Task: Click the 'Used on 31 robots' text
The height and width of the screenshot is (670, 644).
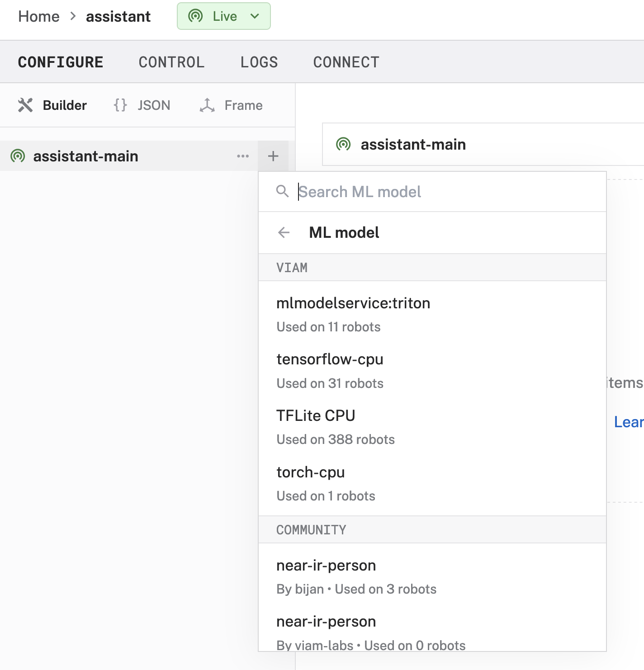Action: pyautogui.click(x=330, y=383)
